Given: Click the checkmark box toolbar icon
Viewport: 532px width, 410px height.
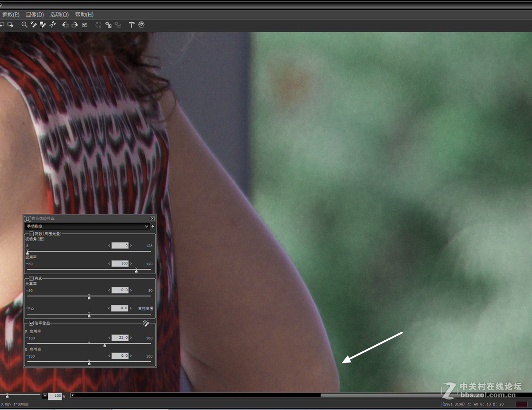Looking at the screenshot, I should [85, 25].
